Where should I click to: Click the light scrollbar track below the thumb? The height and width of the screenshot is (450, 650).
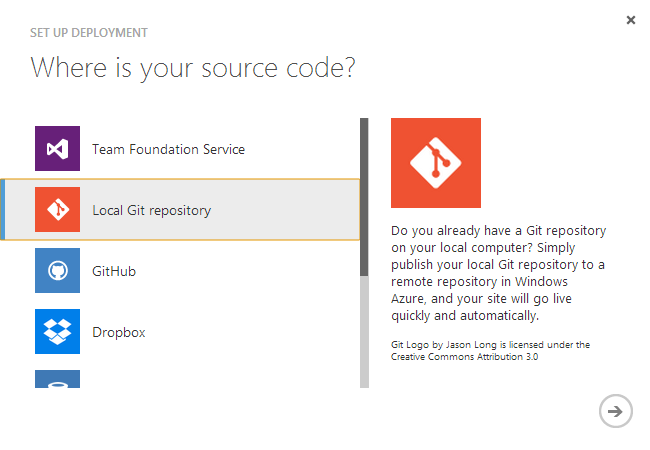(x=364, y=330)
